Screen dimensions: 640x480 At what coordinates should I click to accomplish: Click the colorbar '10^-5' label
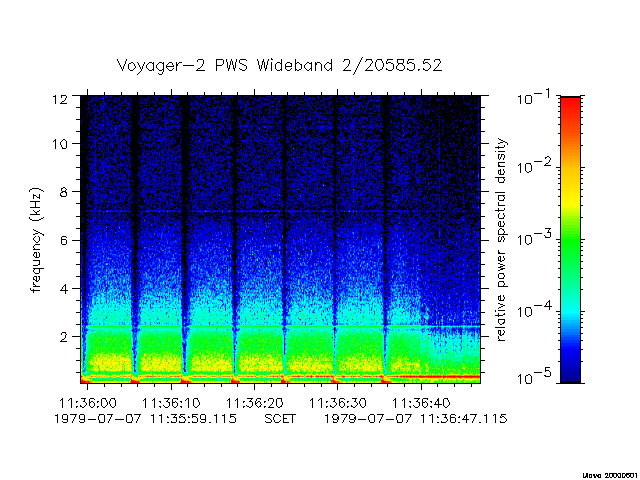(x=533, y=377)
